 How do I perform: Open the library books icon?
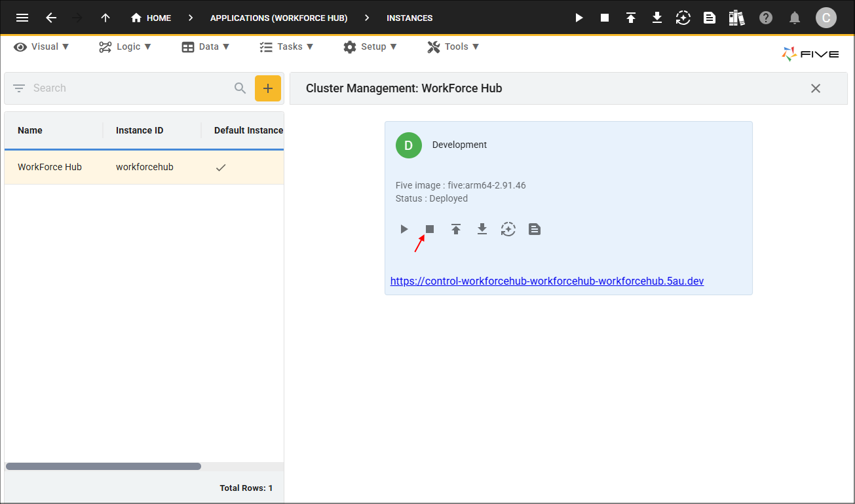tap(737, 18)
